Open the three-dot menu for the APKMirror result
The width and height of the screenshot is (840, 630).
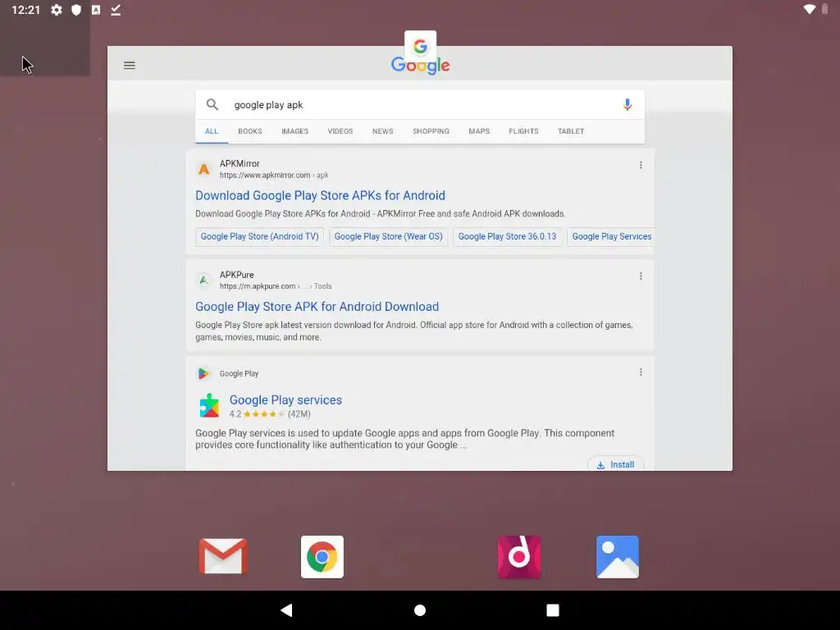click(x=641, y=165)
